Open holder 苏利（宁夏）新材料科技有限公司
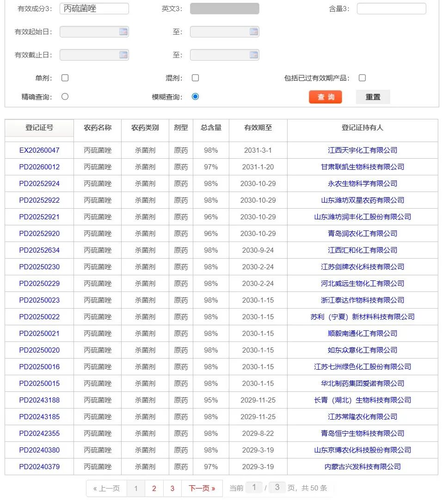The width and height of the screenshot is (448, 502). click(x=362, y=316)
